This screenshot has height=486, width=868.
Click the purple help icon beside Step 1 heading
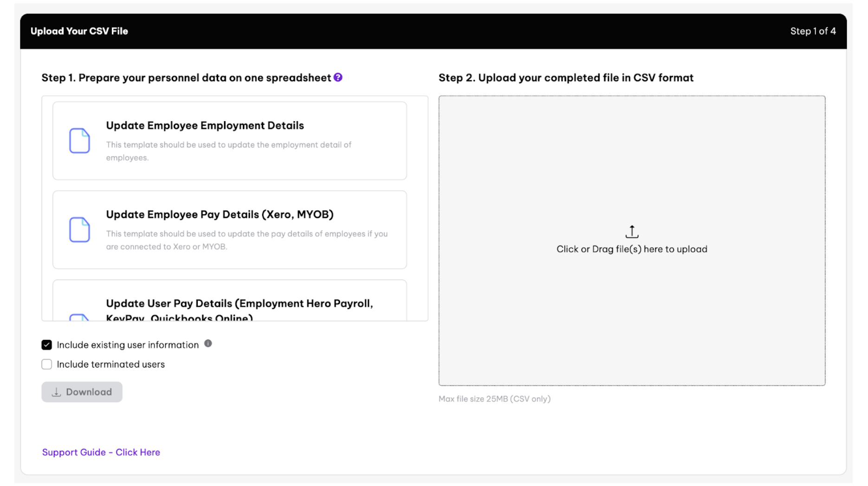(x=338, y=77)
